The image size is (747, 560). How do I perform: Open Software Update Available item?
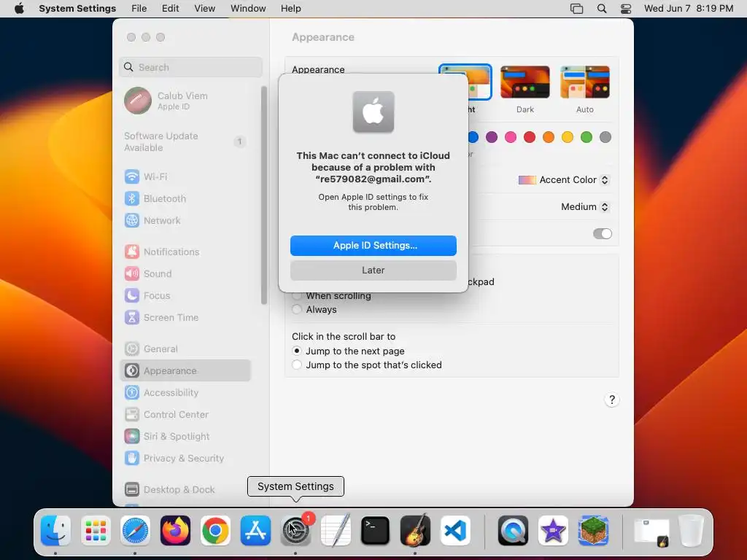click(x=185, y=142)
